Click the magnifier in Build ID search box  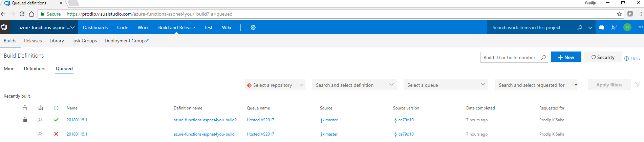pos(543,57)
